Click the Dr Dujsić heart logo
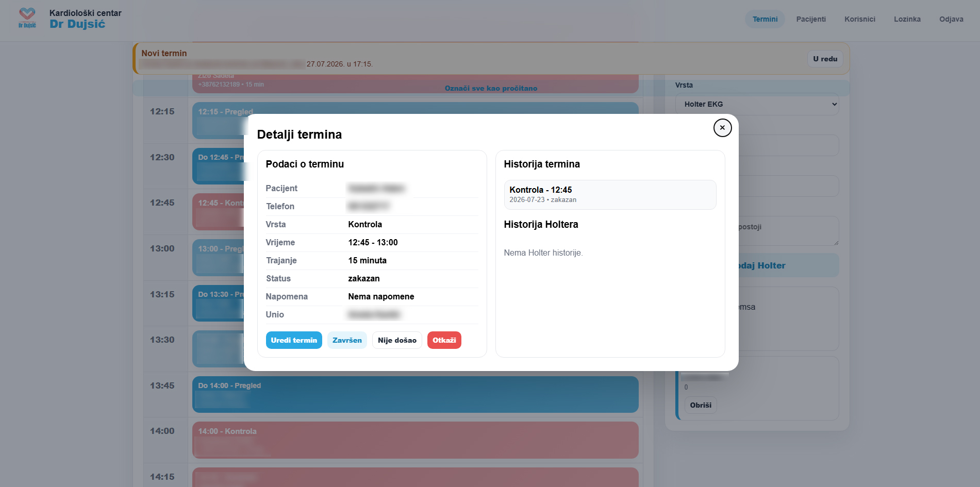Screen dimensions: 980x487 pyautogui.click(x=27, y=18)
